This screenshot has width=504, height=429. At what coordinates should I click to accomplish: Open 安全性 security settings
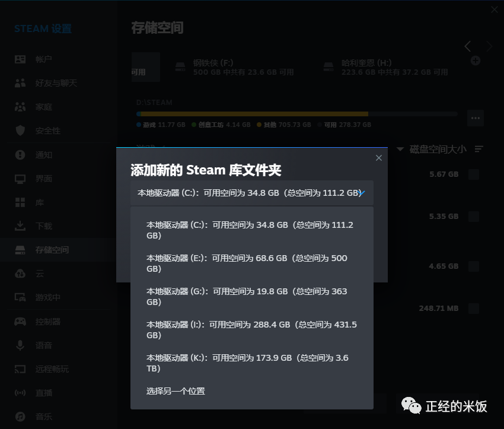click(x=58, y=131)
